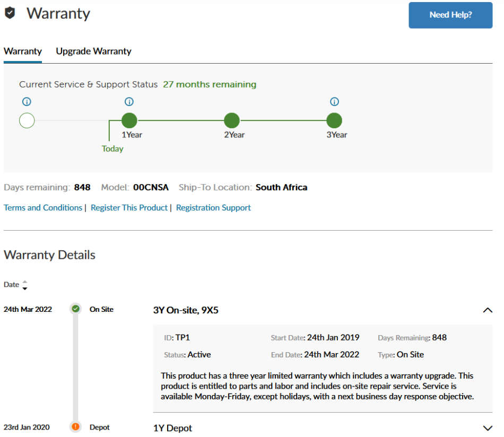
Task: Collapse the 3Y On-site, 9X5 section
Action: coord(488,310)
